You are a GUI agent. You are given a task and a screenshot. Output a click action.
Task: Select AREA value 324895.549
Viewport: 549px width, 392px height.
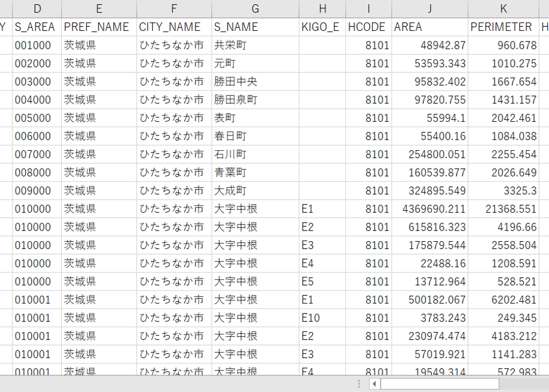430,191
